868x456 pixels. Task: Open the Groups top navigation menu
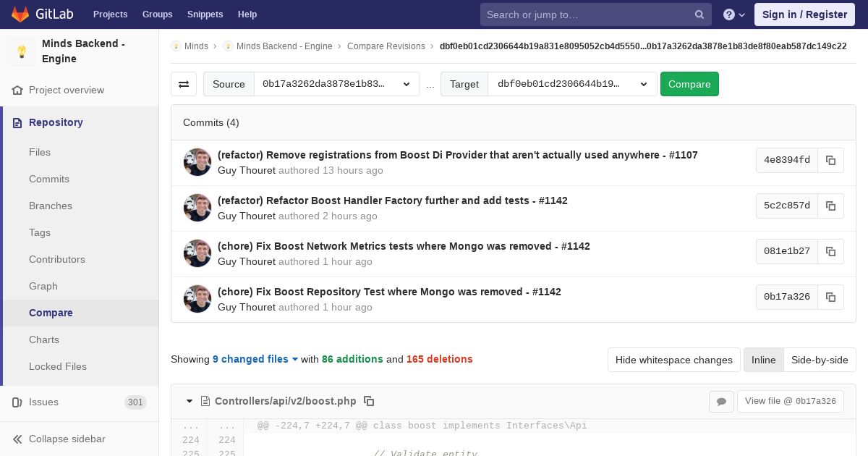click(x=157, y=14)
